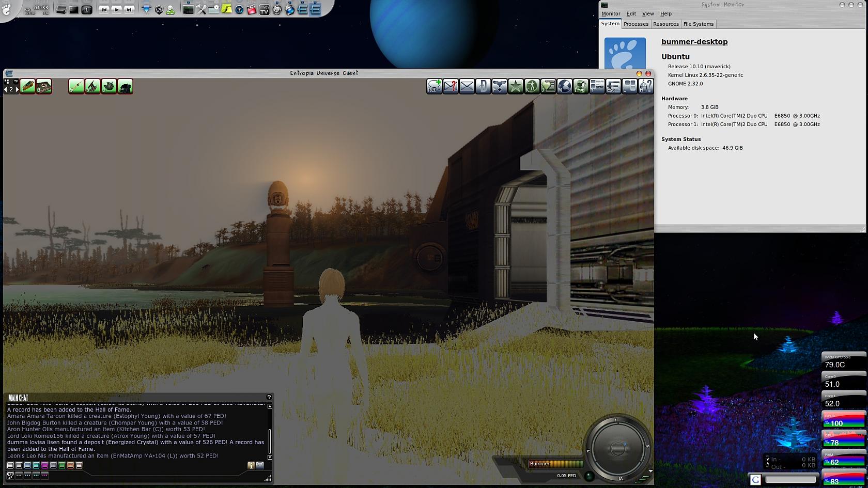
Task: Click chat scroll down arrow
Action: pos(270,458)
